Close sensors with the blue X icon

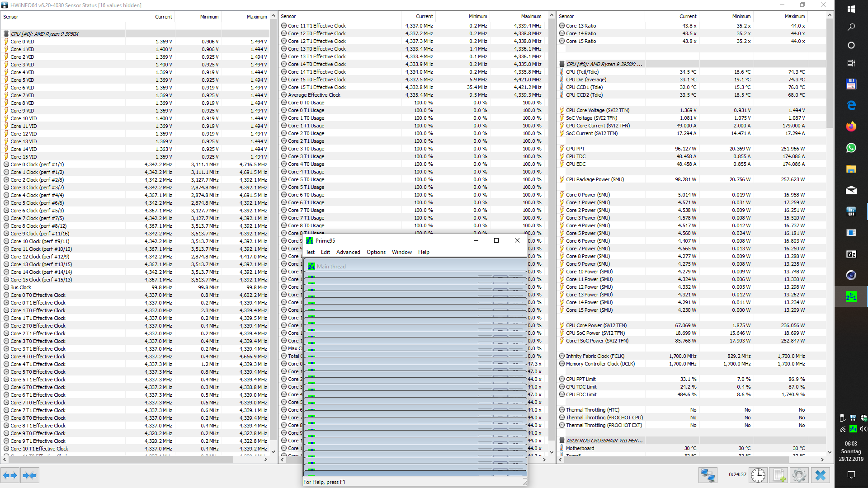[x=820, y=475]
